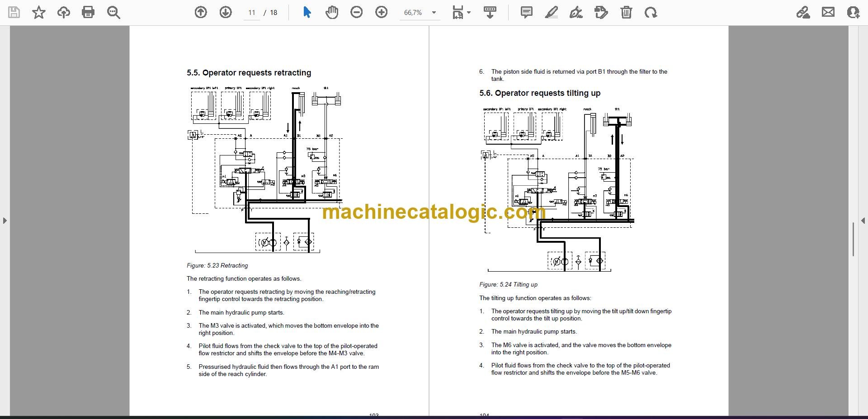
Task: Click the caption Figure: 5.24 Tilting up
Action: pos(509,284)
